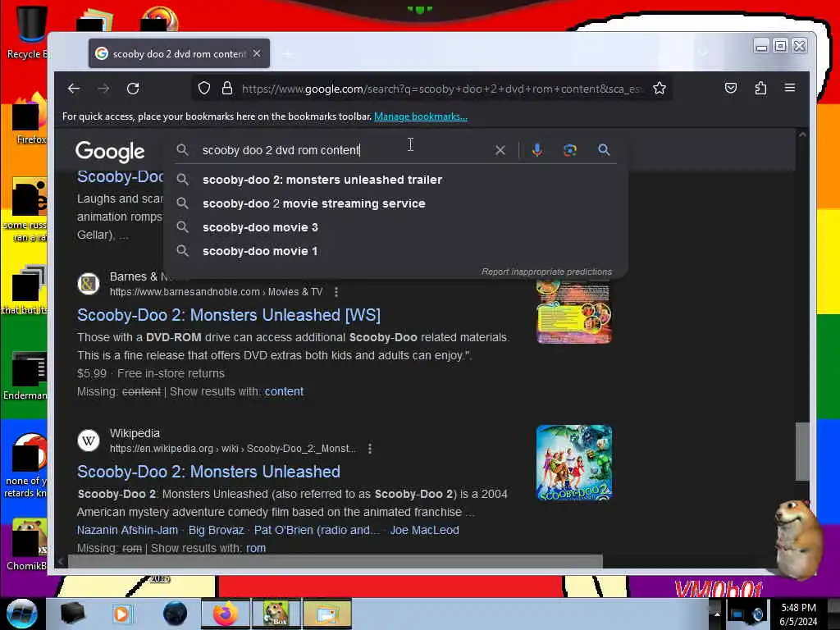This screenshot has height=630, width=840.
Task: Click the padlock site info icon
Action: [227, 89]
